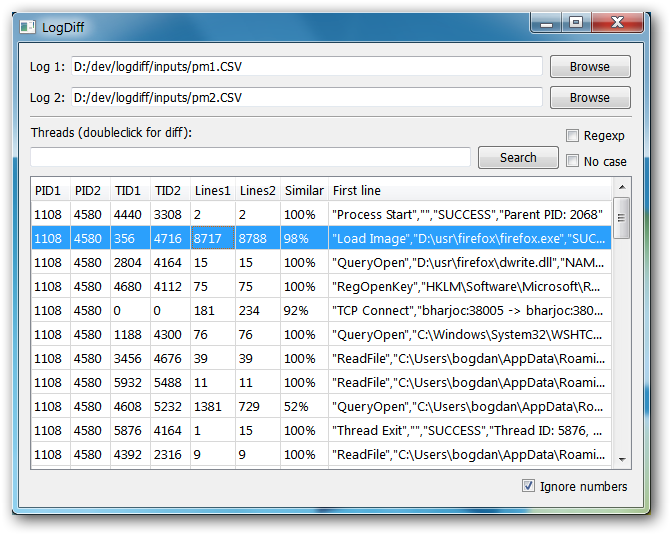Click Browse button for Log 1
The width and height of the screenshot is (671, 535).
click(590, 67)
